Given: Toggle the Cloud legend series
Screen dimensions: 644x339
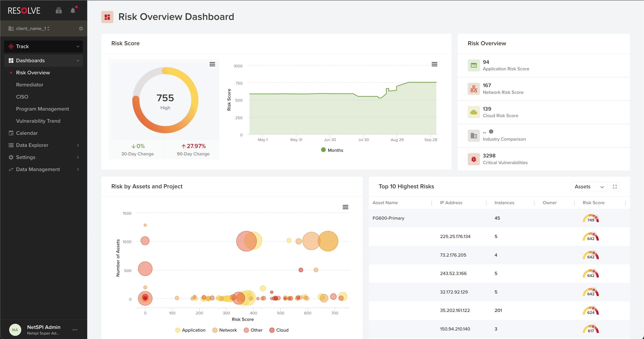Looking at the screenshot, I should click(279, 330).
